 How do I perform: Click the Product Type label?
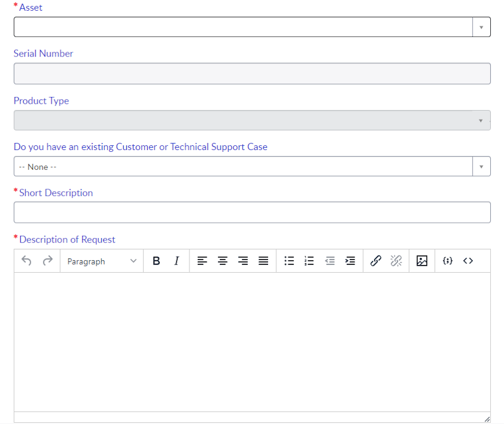point(41,101)
